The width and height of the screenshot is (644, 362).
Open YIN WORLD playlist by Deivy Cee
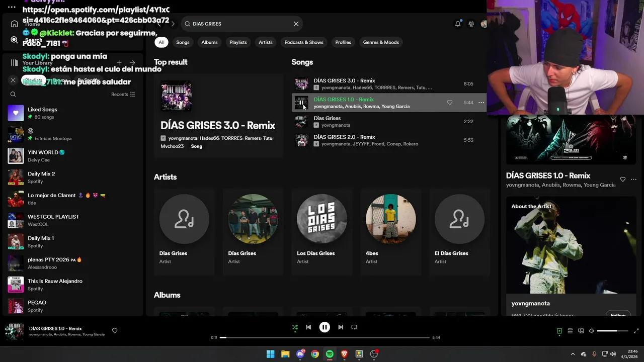pos(73,156)
